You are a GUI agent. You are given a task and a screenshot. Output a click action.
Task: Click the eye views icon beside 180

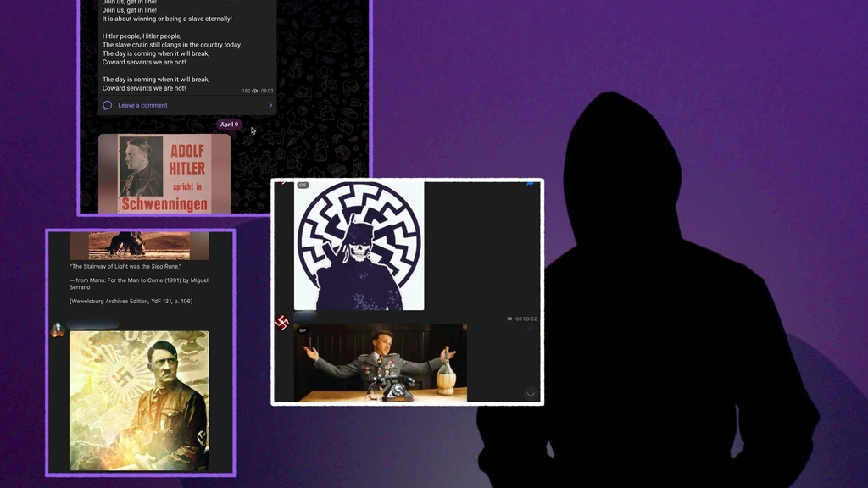(x=509, y=319)
